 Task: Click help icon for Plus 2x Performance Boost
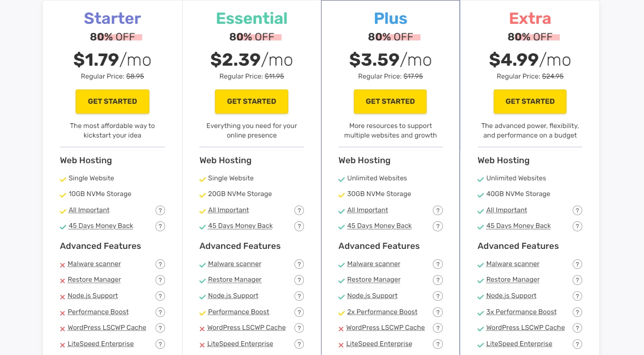pyautogui.click(x=438, y=312)
